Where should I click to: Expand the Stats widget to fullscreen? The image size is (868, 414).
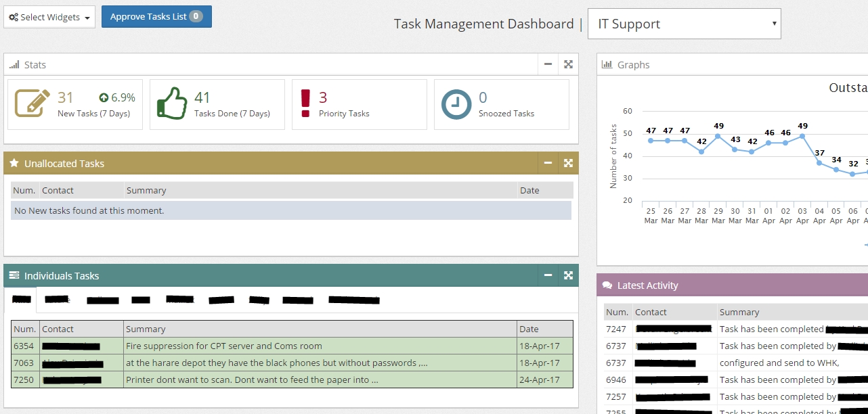click(568, 64)
